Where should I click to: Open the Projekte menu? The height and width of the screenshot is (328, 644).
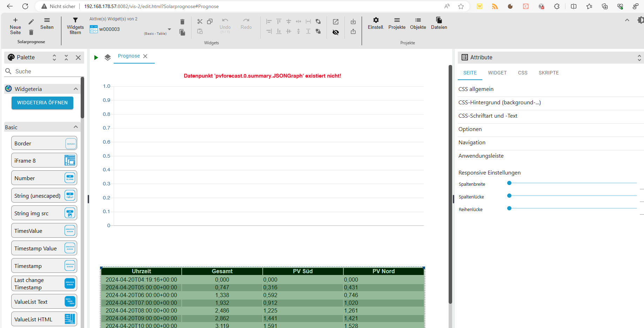[397, 24]
